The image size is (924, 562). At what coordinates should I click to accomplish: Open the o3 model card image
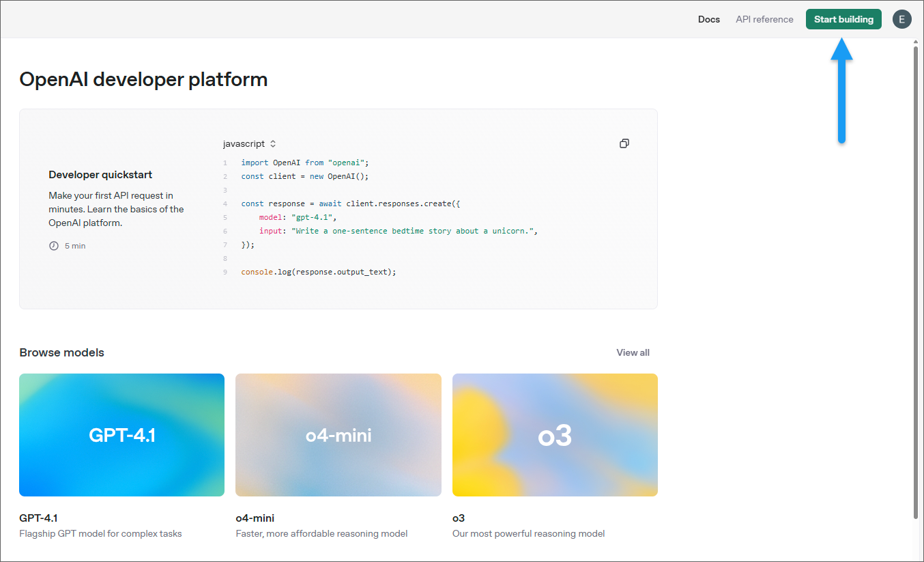(x=555, y=435)
